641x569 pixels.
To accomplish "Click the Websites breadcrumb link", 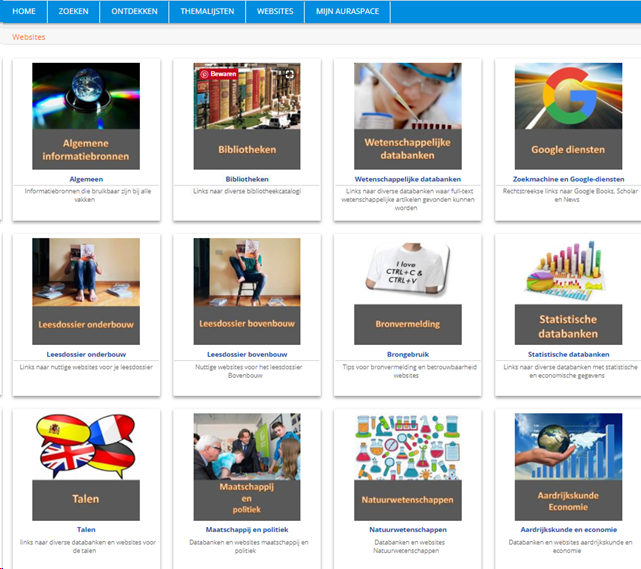I will 29,37.
